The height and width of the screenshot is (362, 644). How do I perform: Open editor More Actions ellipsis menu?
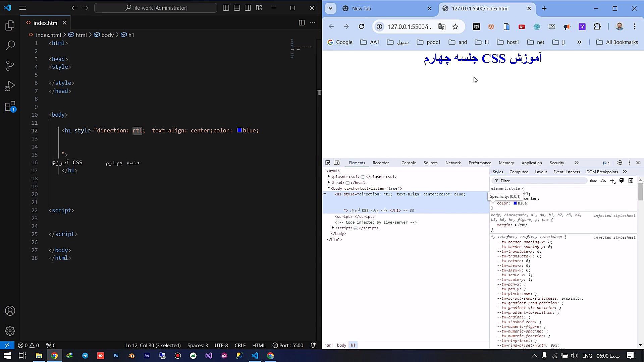pos(312,23)
